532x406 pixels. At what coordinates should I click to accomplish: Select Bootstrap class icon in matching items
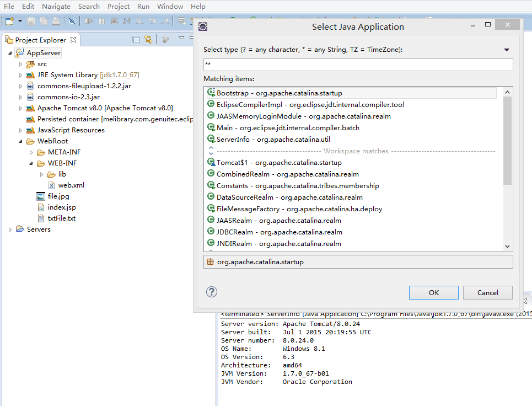click(211, 93)
